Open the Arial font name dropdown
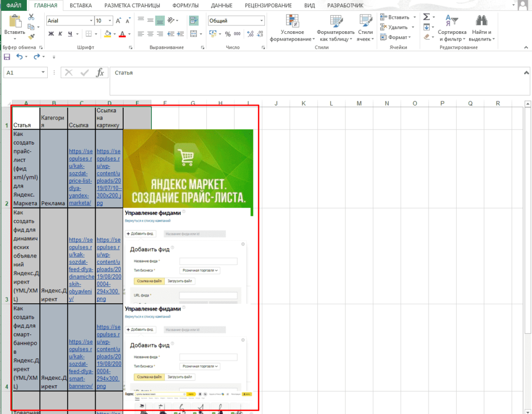532x414 pixels. click(91, 21)
